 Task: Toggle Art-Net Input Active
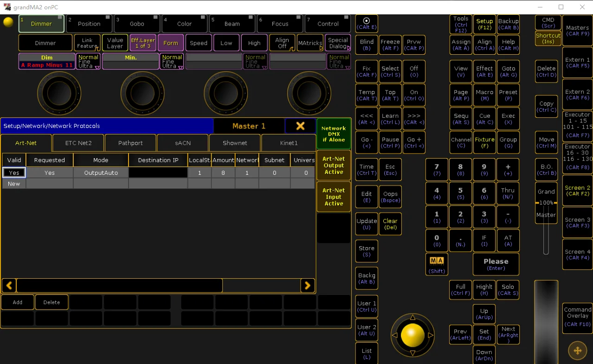334,197
